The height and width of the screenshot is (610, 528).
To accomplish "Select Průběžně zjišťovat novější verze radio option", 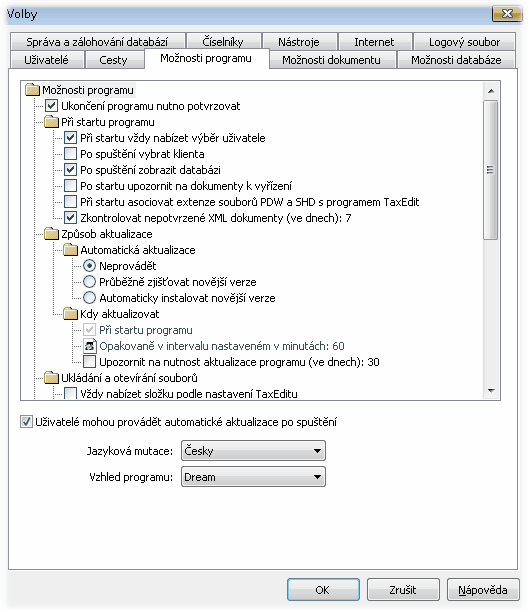I will click(89, 282).
